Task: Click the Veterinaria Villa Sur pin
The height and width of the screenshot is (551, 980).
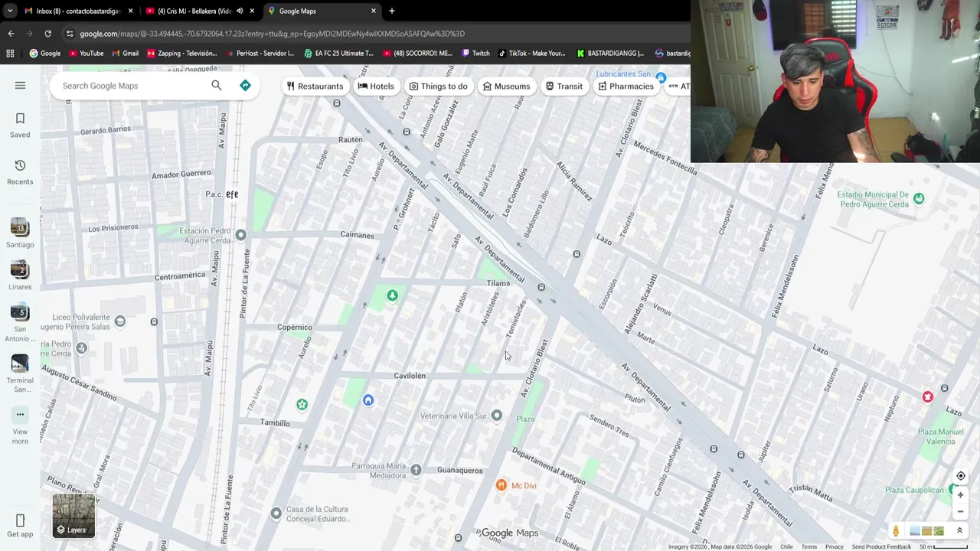Action: point(497,415)
